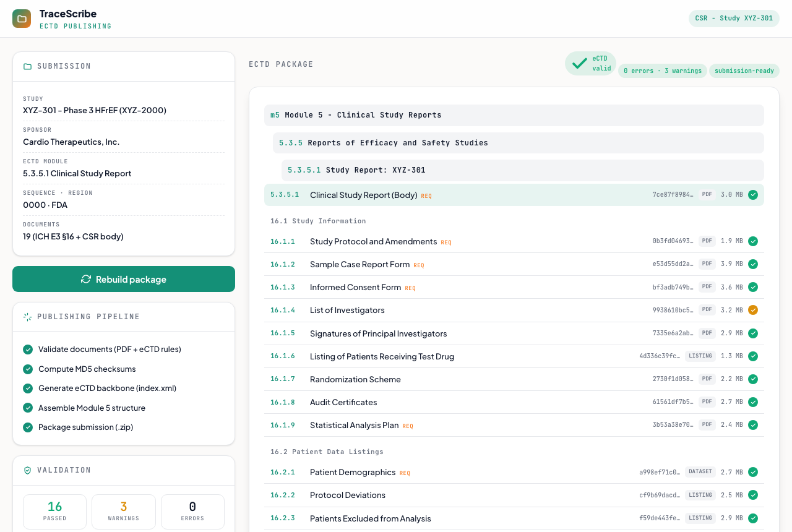Select the 16.1 Study Information section header
Image resolution: width=792 pixels, height=532 pixels.
point(318,221)
